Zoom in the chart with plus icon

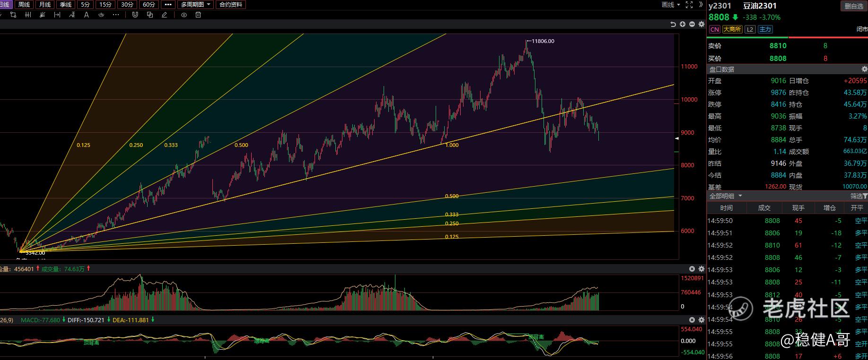pos(683,24)
